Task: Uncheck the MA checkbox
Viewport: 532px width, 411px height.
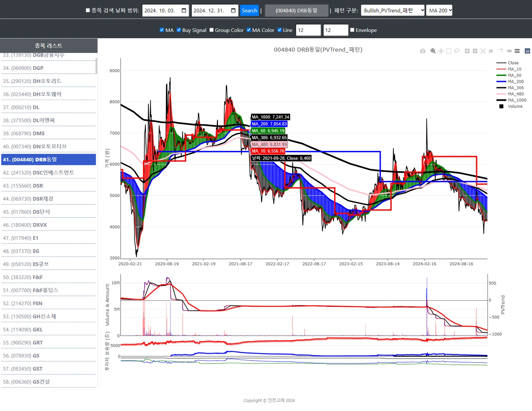Action: coord(161,30)
